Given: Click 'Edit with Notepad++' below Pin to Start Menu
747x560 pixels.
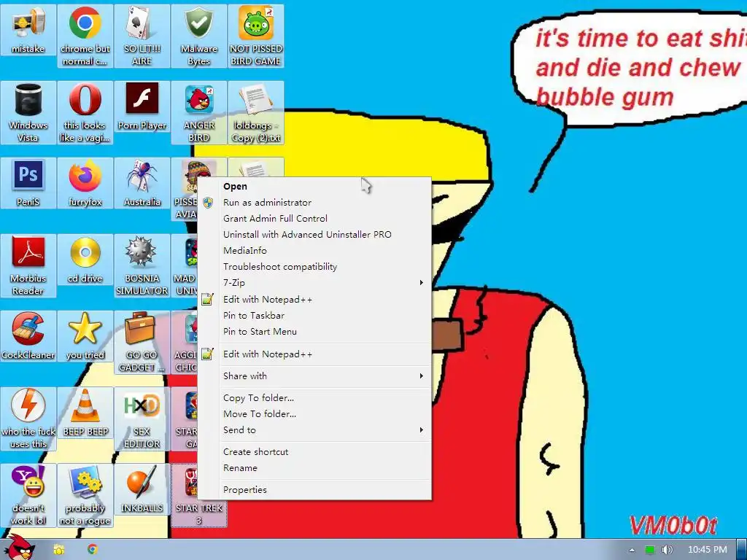Looking at the screenshot, I should pyautogui.click(x=314, y=354).
